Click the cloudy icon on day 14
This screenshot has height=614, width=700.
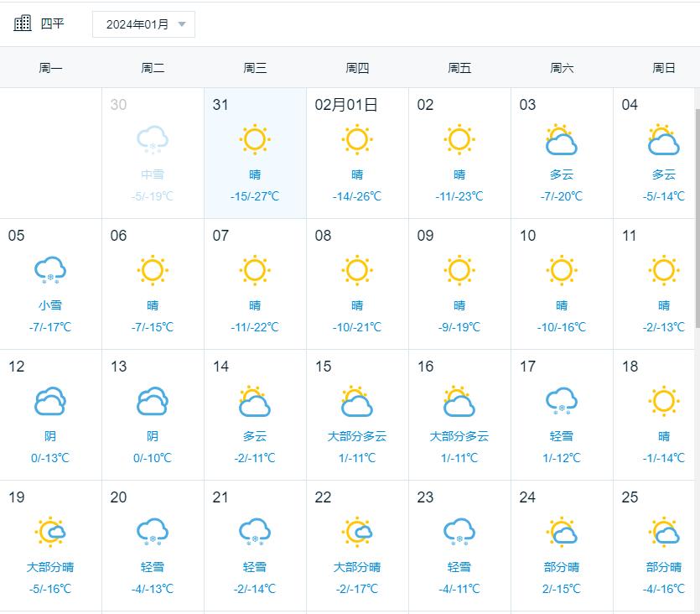[x=255, y=401]
